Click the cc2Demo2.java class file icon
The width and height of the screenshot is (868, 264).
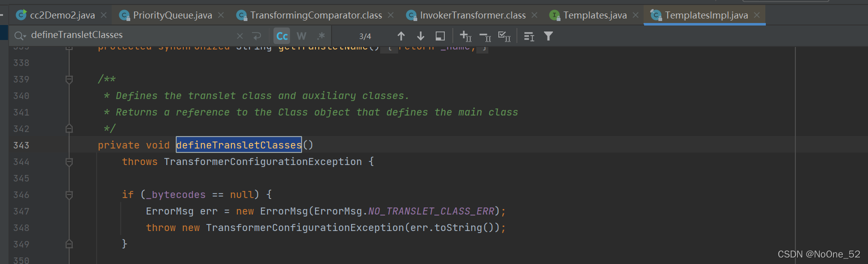21,15
